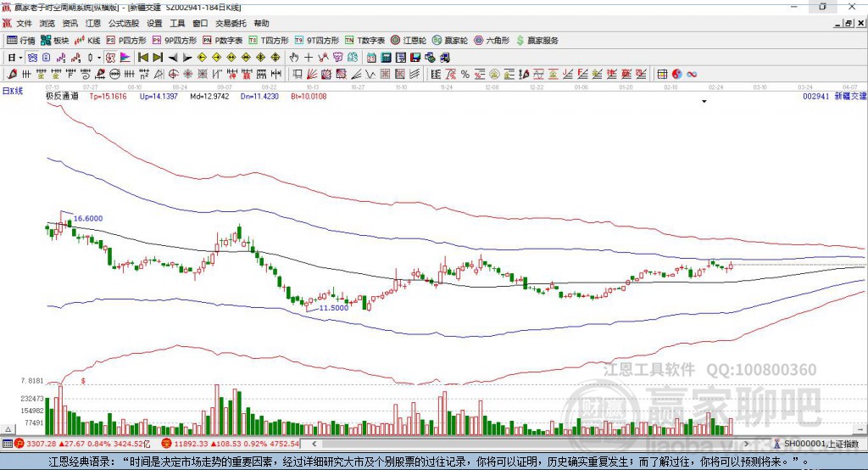Open 赢家服务 with the dollar icon
The height and width of the screenshot is (470, 868).
coord(537,41)
